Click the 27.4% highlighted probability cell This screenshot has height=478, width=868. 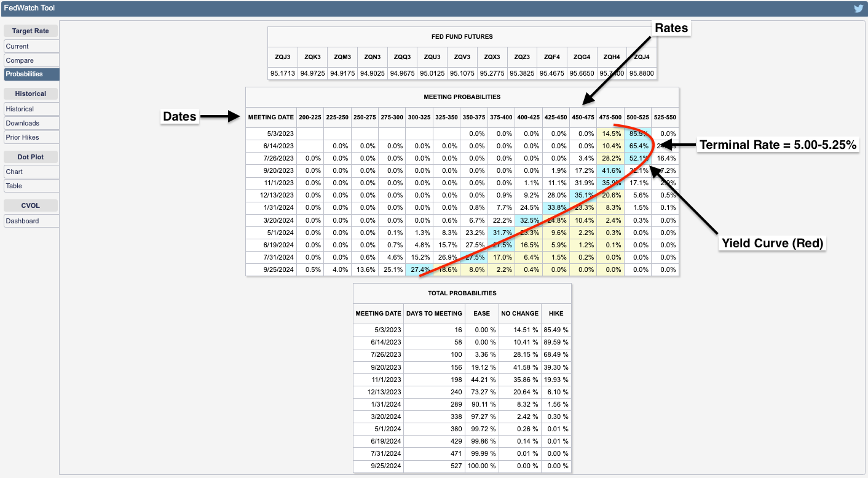[x=419, y=269]
